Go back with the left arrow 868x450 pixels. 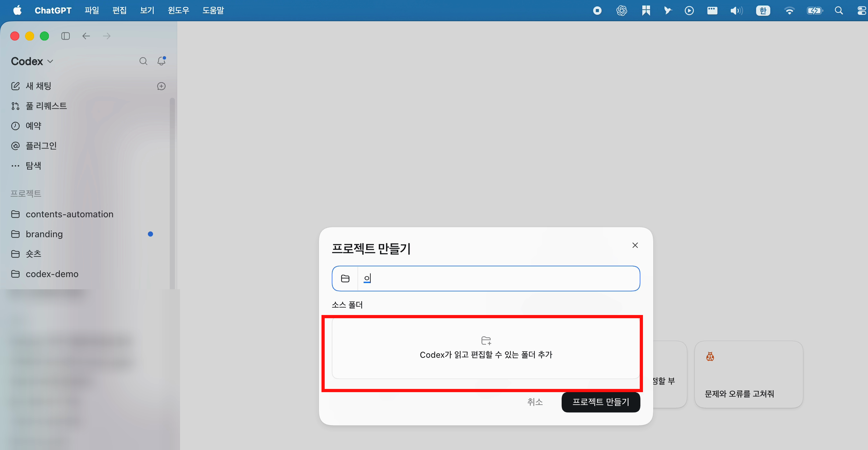click(86, 36)
